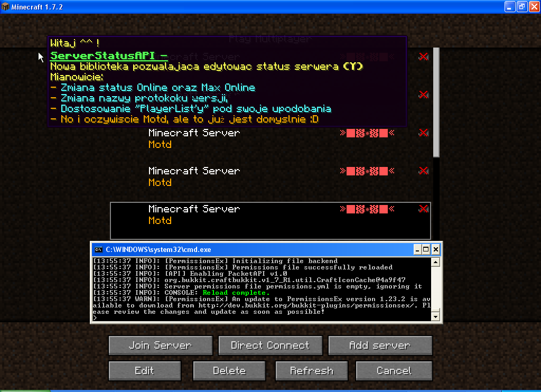Edit the selected server entry
Image resolution: width=541 pixels, height=392 pixels.
[x=145, y=371]
